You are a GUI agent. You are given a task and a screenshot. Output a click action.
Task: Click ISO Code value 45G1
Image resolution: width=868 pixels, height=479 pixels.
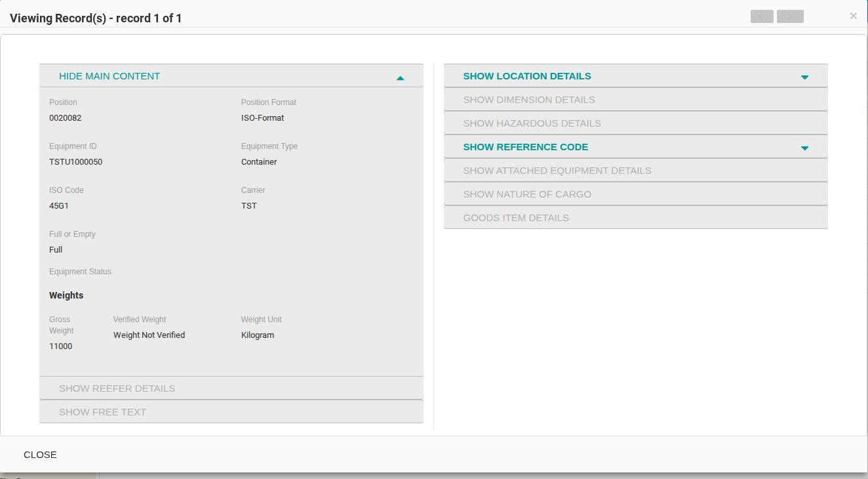tap(59, 206)
